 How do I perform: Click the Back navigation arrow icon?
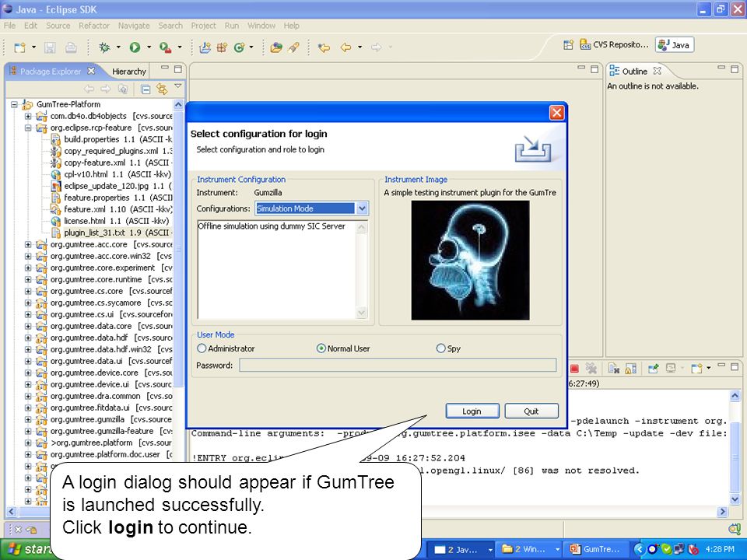pos(345,47)
